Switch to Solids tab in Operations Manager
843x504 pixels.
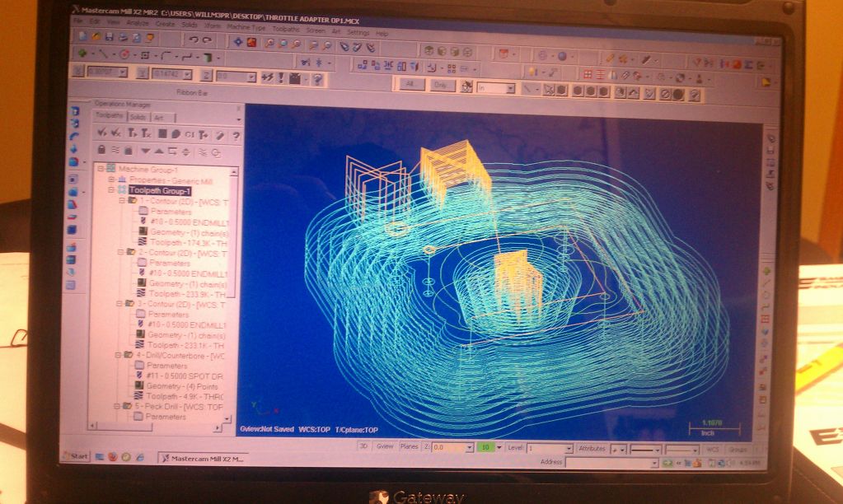(138, 117)
